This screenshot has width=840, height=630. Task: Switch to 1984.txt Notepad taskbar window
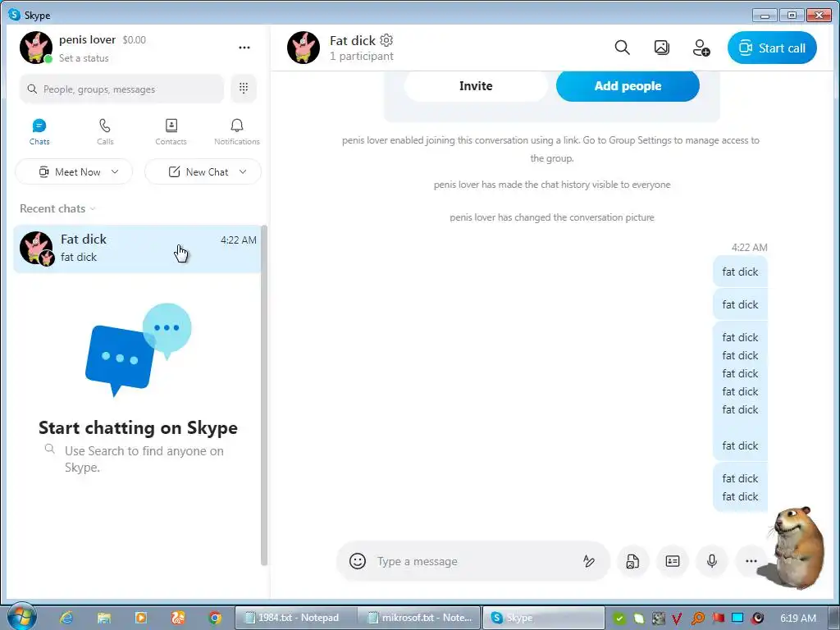[295, 618]
